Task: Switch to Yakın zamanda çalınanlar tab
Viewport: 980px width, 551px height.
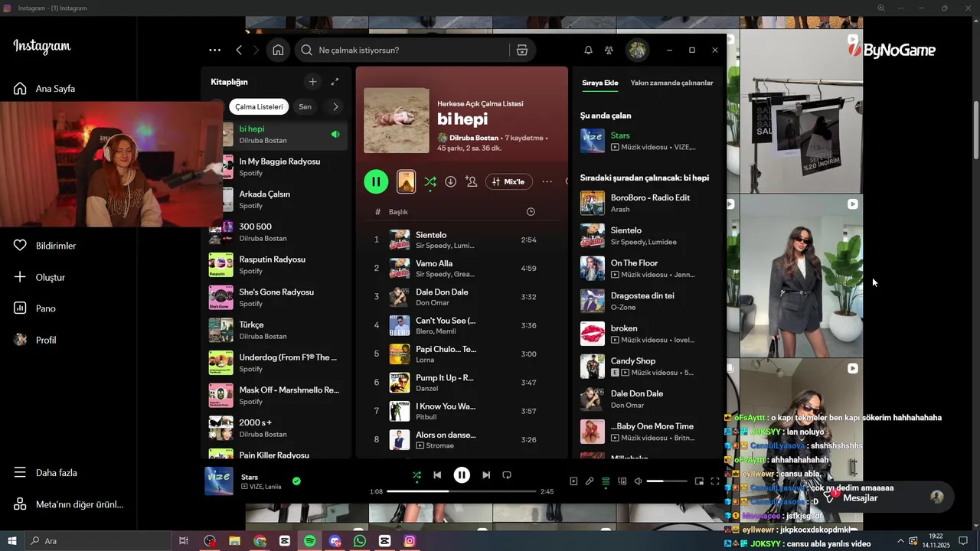Action: [x=671, y=83]
